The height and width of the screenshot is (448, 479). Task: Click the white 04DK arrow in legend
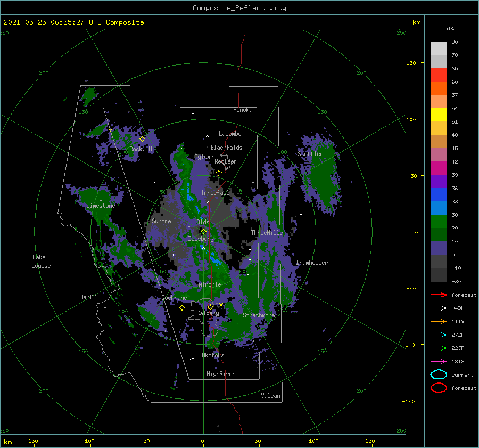pyautogui.click(x=439, y=308)
